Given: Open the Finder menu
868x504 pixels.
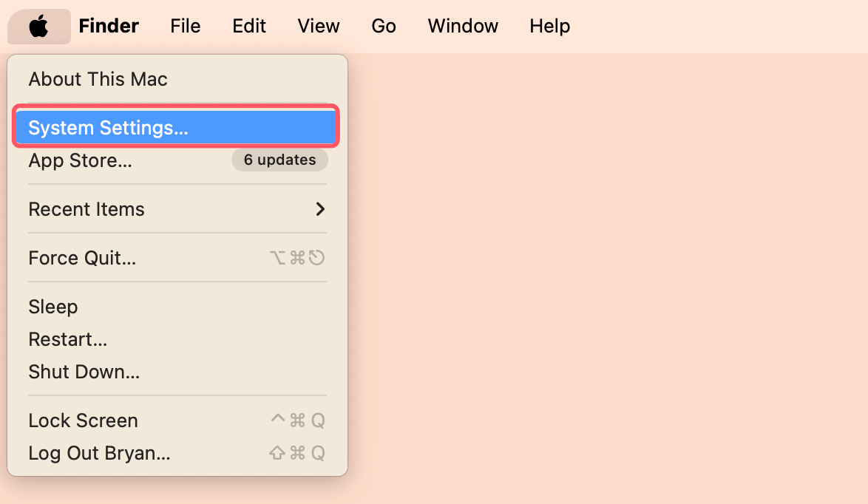Looking at the screenshot, I should [x=108, y=25].
